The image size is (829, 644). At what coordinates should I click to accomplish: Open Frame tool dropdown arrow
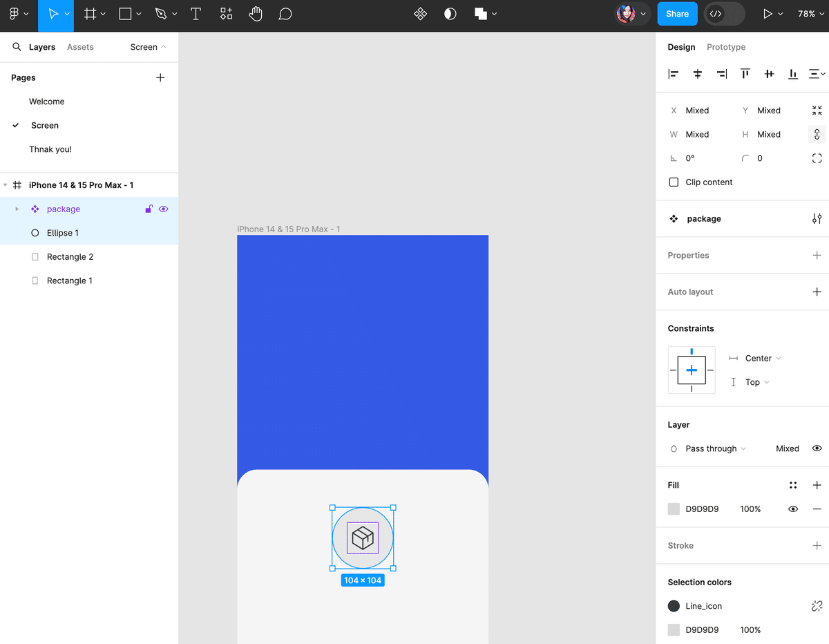click(103, 14)
